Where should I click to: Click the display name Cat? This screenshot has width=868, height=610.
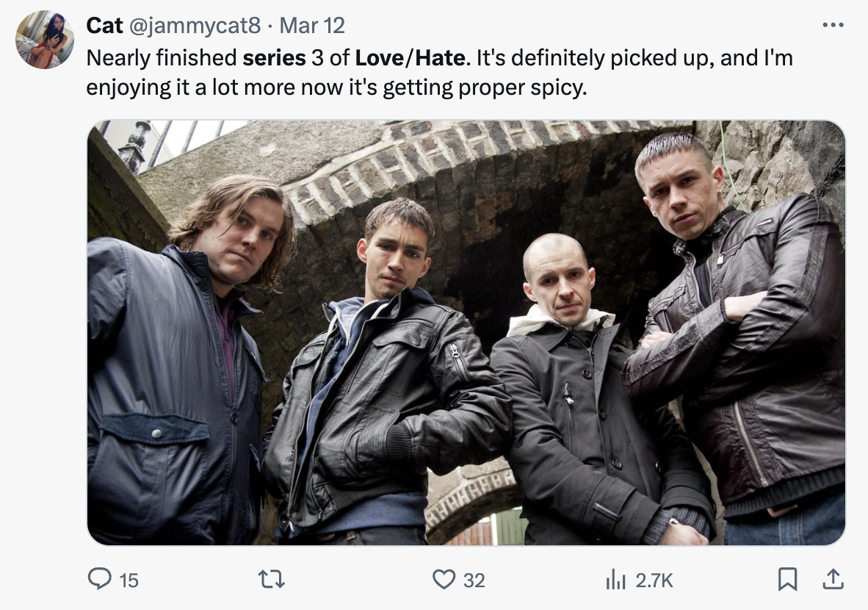point(104,26)
